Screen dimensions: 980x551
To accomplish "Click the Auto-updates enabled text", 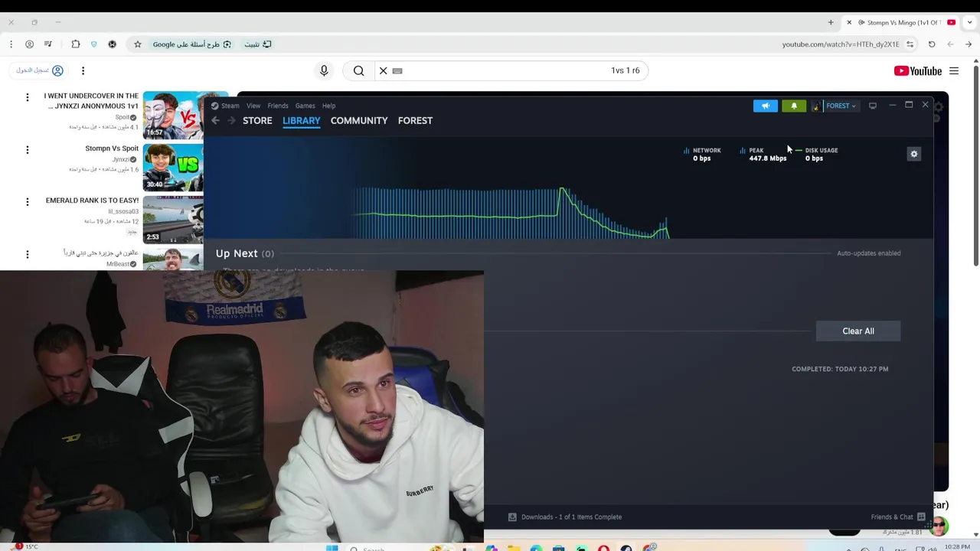I will click(x=868, y=253).
